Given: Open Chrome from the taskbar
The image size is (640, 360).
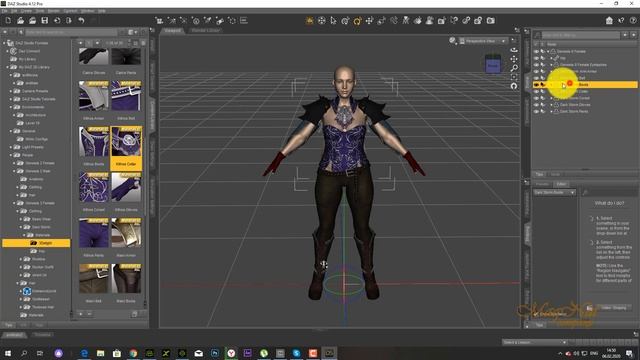Looking at the screenshot, I should [133, 353].
